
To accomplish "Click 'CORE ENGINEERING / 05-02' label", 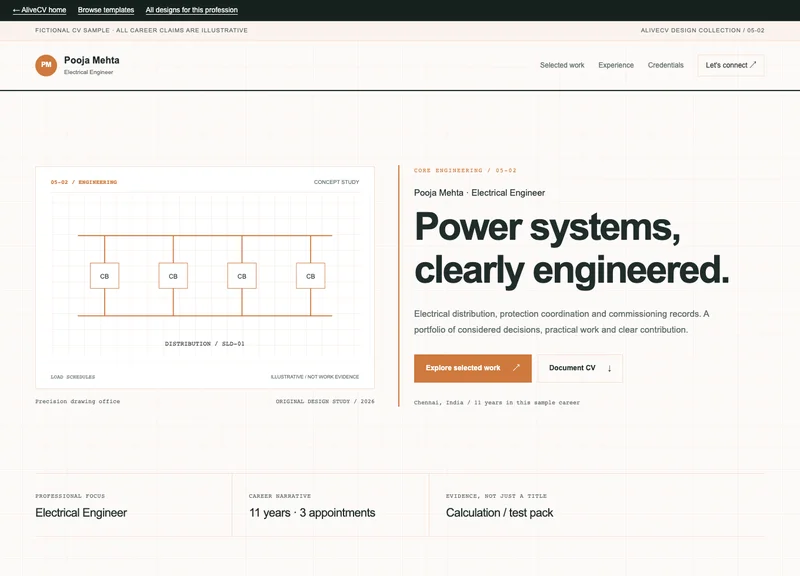I will 465,170.
